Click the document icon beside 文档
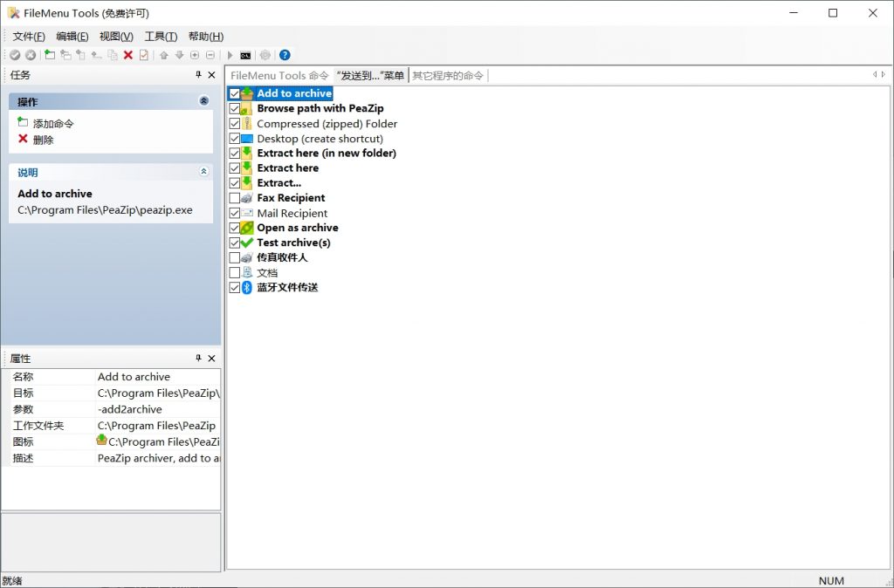This screenshot has width=894, height=588. tap(247, 272)
